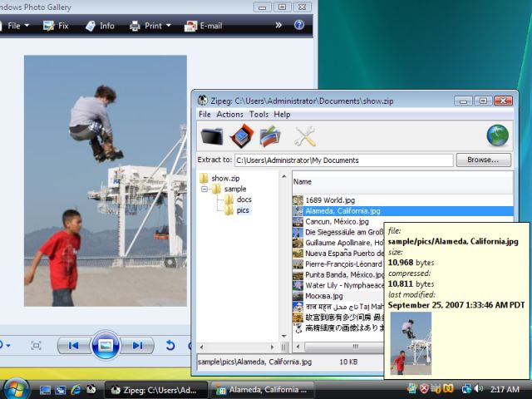Click the Fix icon in Photo Gallery
This screenshot has width=532, height=399.
tap(48, 26)
